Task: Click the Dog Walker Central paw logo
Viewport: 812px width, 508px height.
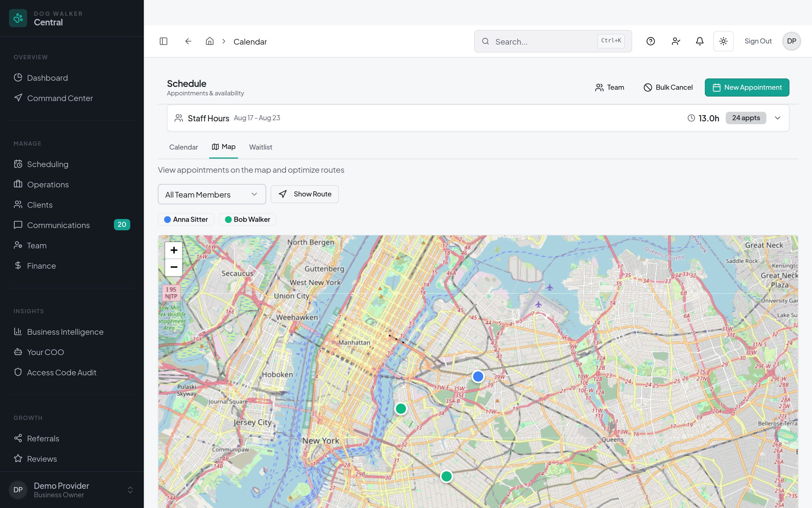Action: coord(18,18)
